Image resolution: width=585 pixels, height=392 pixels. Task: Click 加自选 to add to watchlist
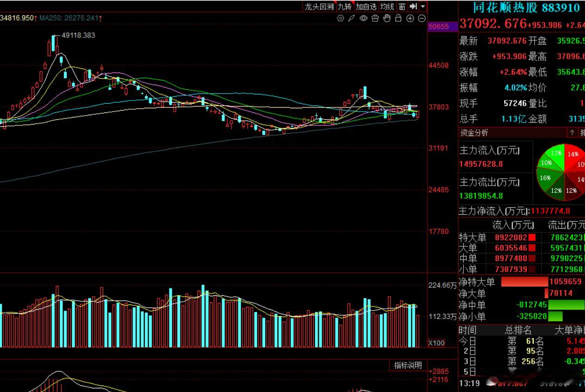click(366, 6)
